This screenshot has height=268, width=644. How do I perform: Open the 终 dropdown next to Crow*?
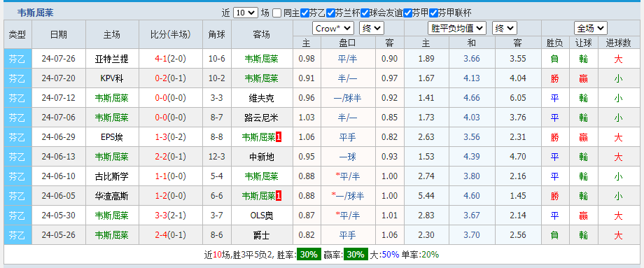point(372,28)
